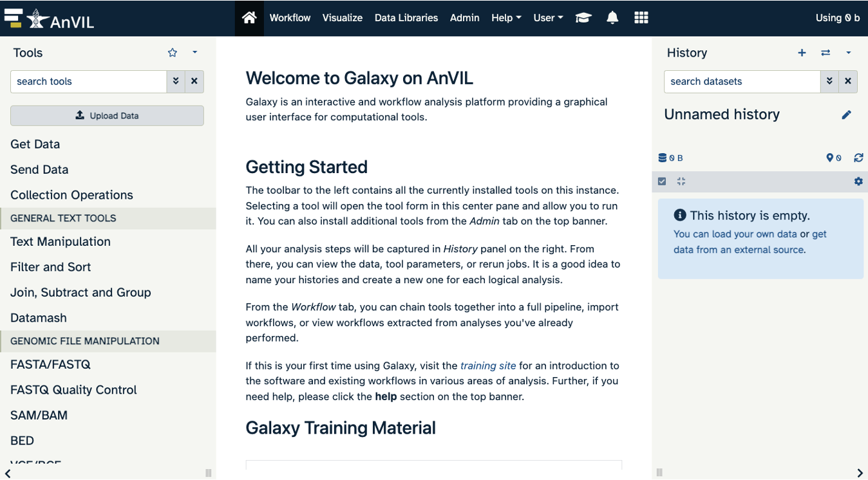The height and width of the screenshot is (480, 868).
Task: Toggle dataset selection checkbox in History
Action: pos(662,181)
